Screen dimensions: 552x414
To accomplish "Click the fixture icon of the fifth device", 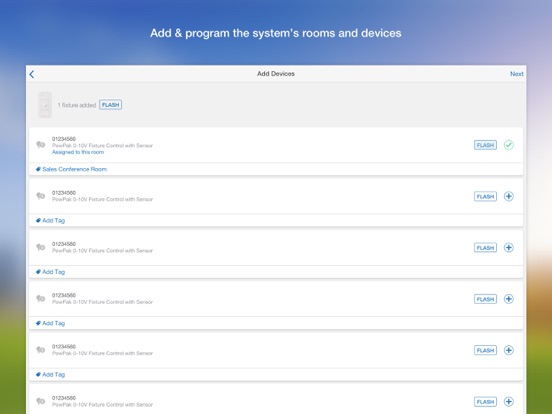I will [x=40, y=350].
